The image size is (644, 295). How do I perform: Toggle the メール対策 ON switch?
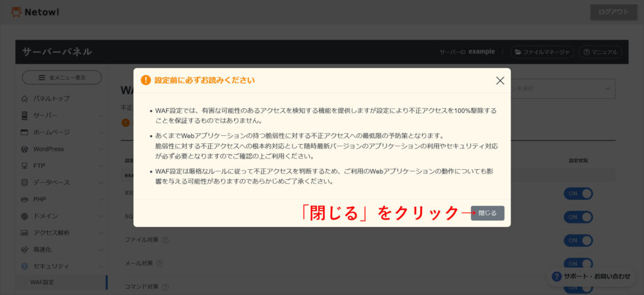pyautogui.click(x=579, y=264)
